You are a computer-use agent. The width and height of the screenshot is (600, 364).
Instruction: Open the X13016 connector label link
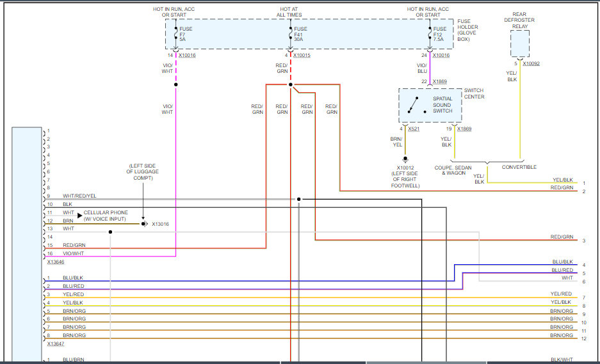[x=160, y=224]
